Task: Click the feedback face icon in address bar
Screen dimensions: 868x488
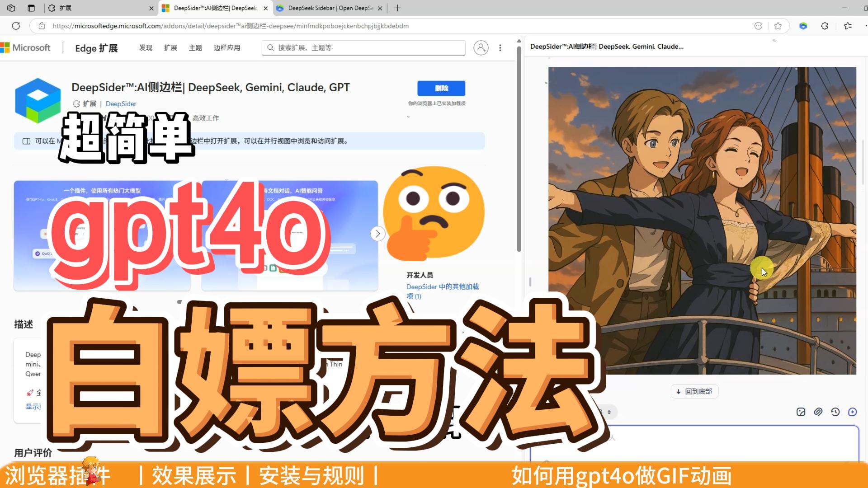Action: pos(758,26)
